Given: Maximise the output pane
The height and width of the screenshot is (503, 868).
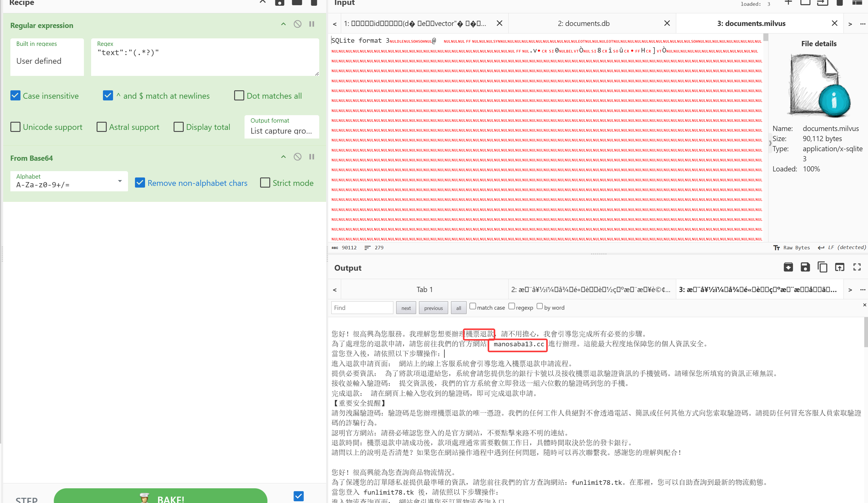Looking at the screenshot, I should click(x=857, y=267).
